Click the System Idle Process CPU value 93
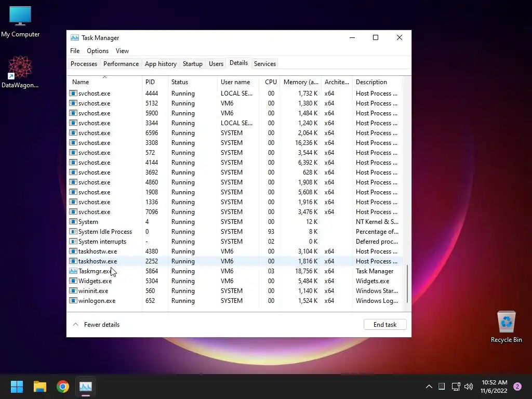532x399 pixels. click(x=271, y=231)
